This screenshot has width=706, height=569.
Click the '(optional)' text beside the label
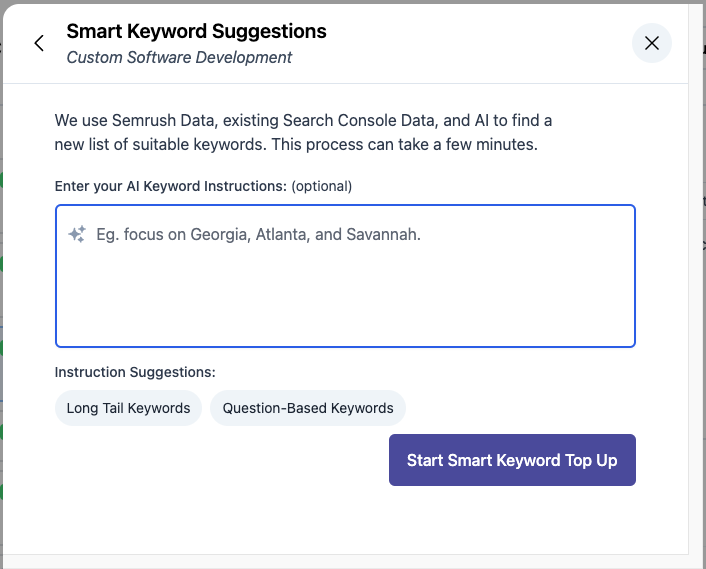[322, 186]
